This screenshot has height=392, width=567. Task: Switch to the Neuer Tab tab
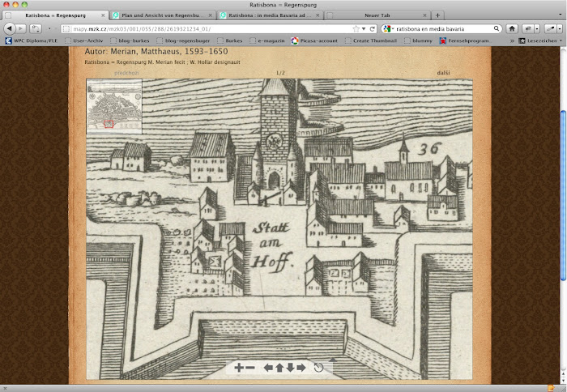(377, 15)
